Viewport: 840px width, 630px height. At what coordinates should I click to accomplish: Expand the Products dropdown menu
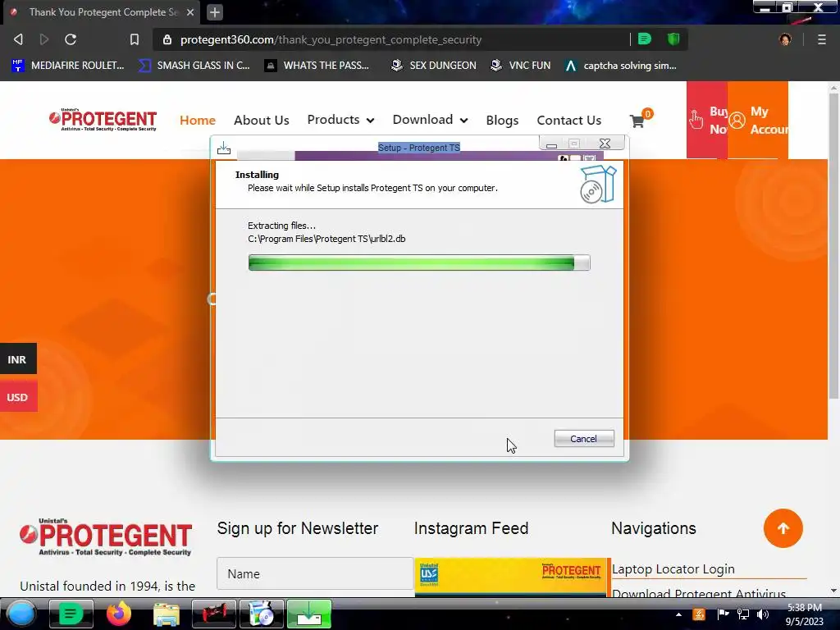point(340,120)
